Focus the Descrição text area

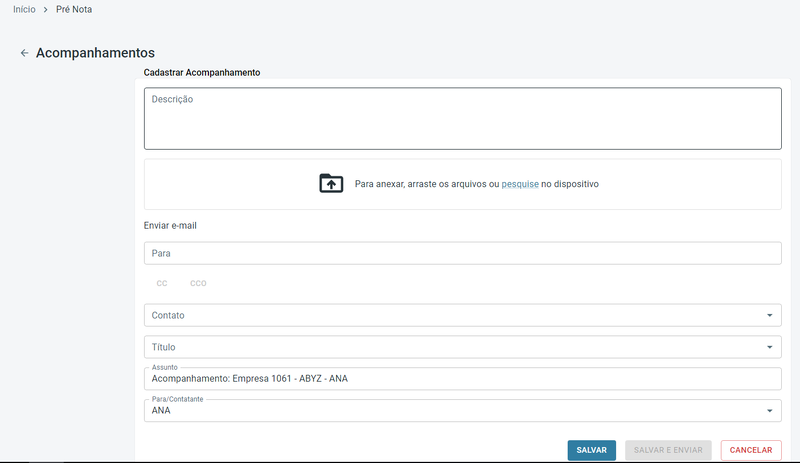click(462, 118)
